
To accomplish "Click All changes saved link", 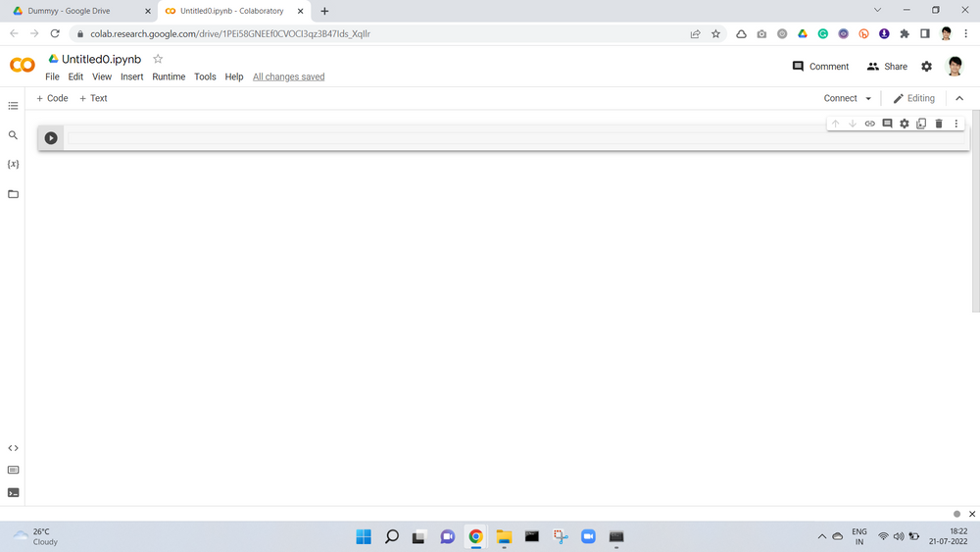I will point(289,76).
